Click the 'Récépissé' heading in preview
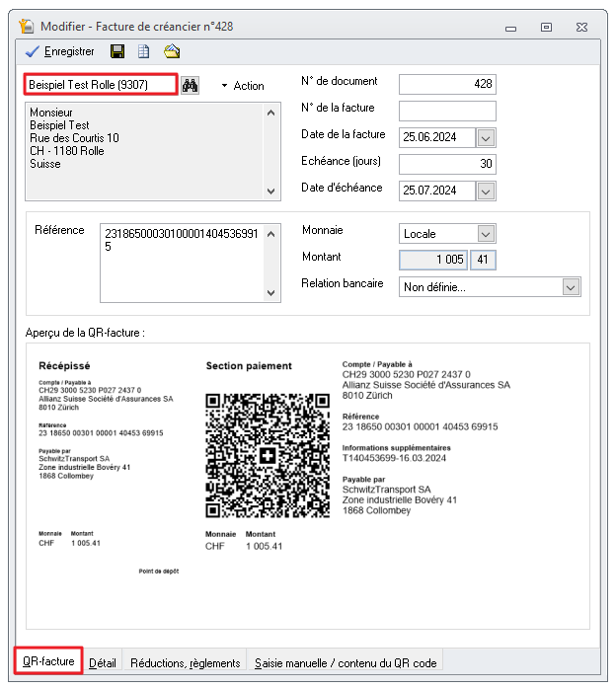The width and height of the screenshot is (616, 689). tap(64, 365)
